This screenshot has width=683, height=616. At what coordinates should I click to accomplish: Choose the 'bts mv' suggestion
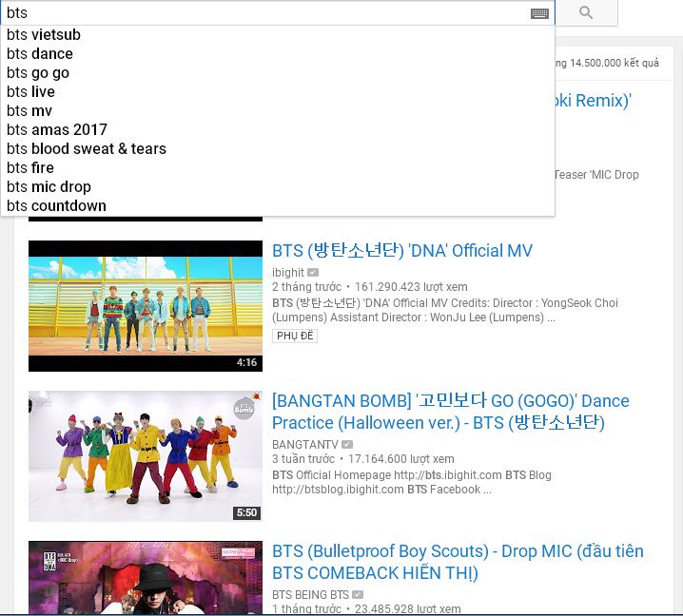click(29, 111)
